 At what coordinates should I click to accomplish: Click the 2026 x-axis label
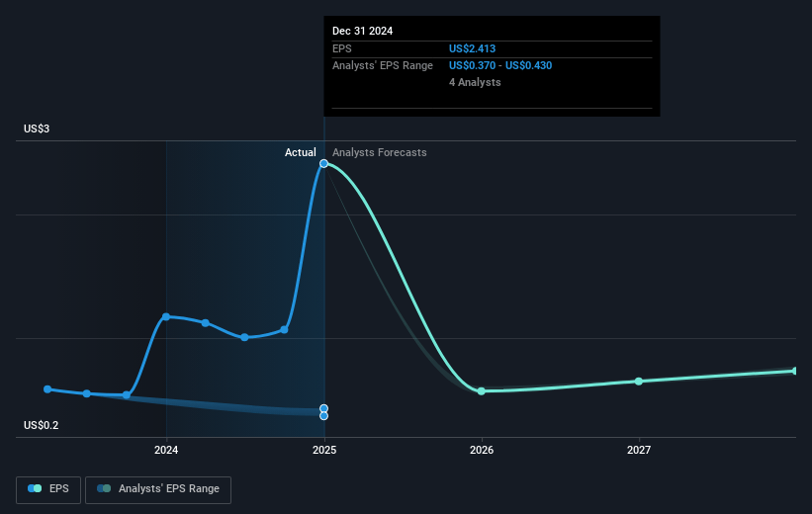(482, 451)
